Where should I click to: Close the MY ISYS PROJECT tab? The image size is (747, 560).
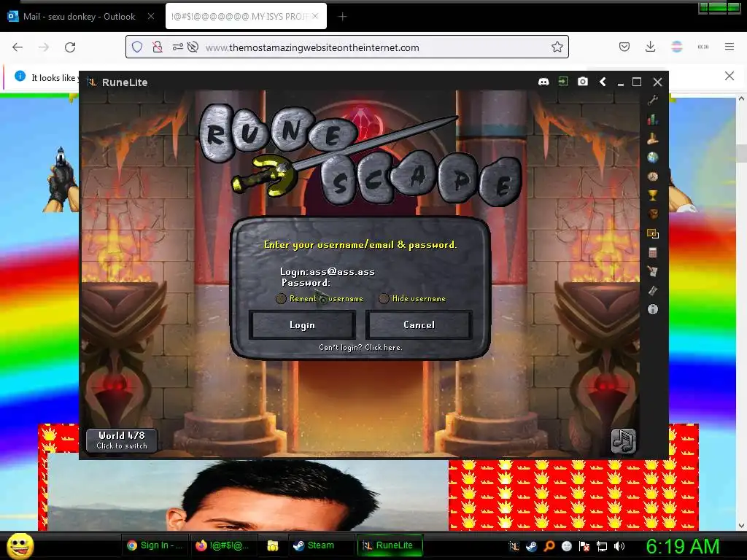(x=315, y=16)
